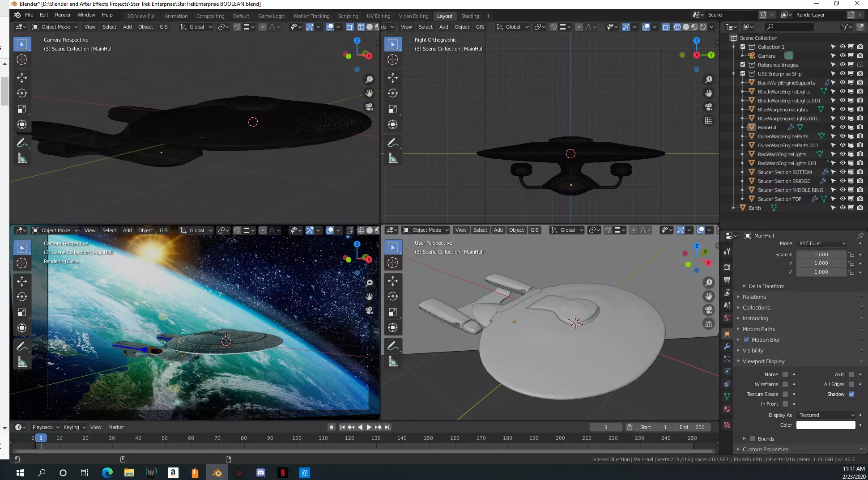Screen dimensions: 868x480
Task: Expand the Custom Properties panel
Action: pos(765,450)
